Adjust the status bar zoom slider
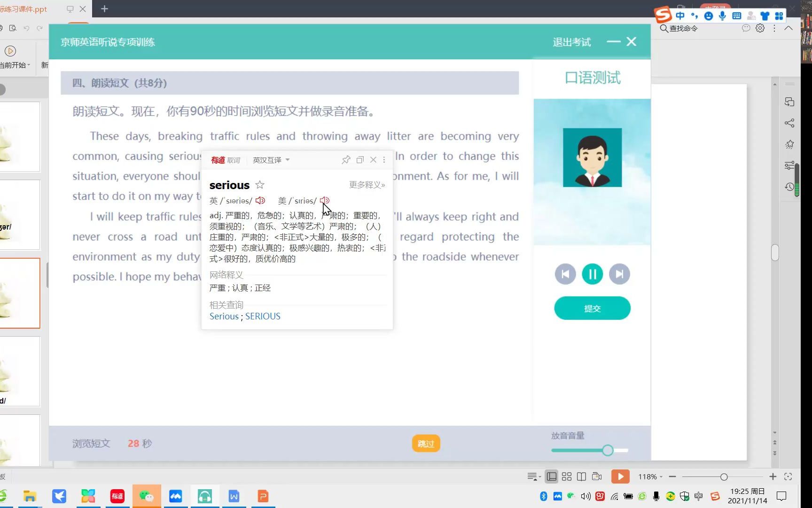The height and width of the screenshot is (508, 812). coord(724,476)
